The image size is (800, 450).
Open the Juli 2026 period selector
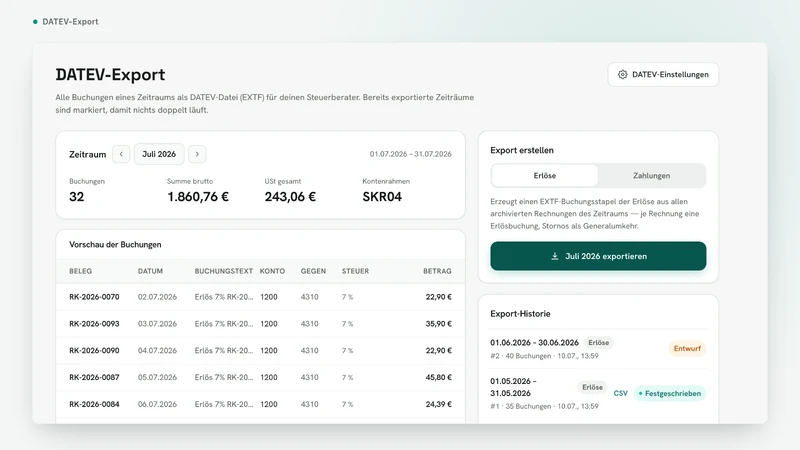coord(159,154)
